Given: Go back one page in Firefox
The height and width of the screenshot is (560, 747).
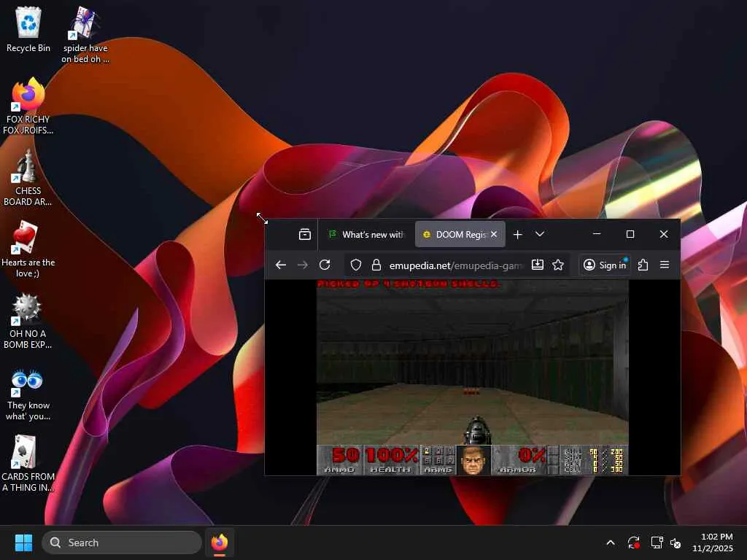Looking at the screenshot, I should tap(281, 265).
